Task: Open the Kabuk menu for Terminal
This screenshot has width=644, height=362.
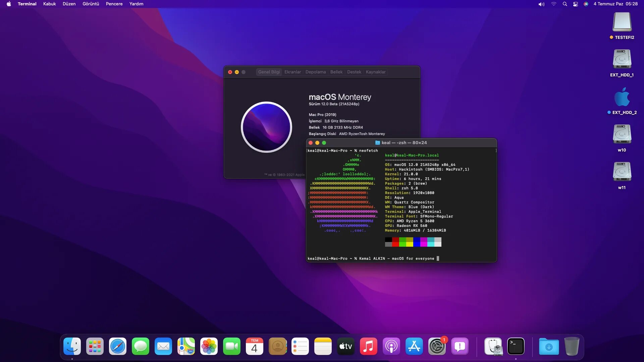Action: tap(49, 4)
